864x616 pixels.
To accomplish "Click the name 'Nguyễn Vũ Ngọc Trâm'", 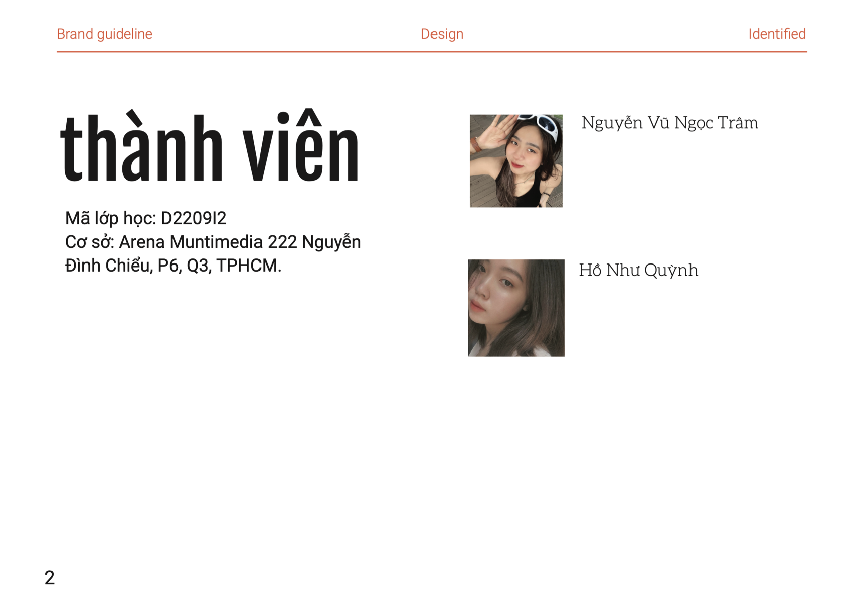I will [x=669, y=123].
